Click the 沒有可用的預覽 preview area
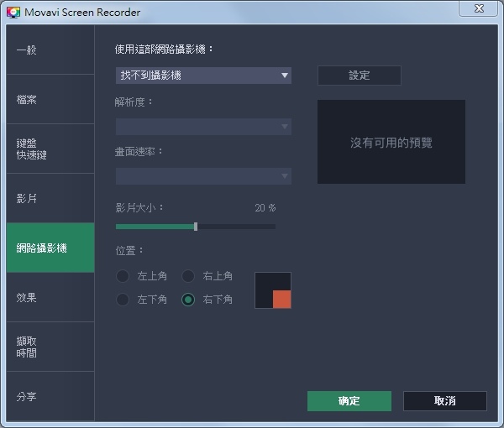The width and height of the screenshot is (504, 428). pos(391,142)
